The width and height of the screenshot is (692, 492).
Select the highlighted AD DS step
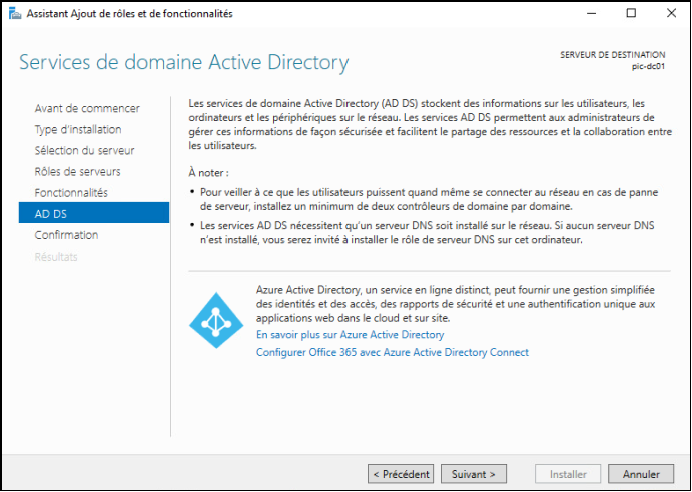coord(94,213)
